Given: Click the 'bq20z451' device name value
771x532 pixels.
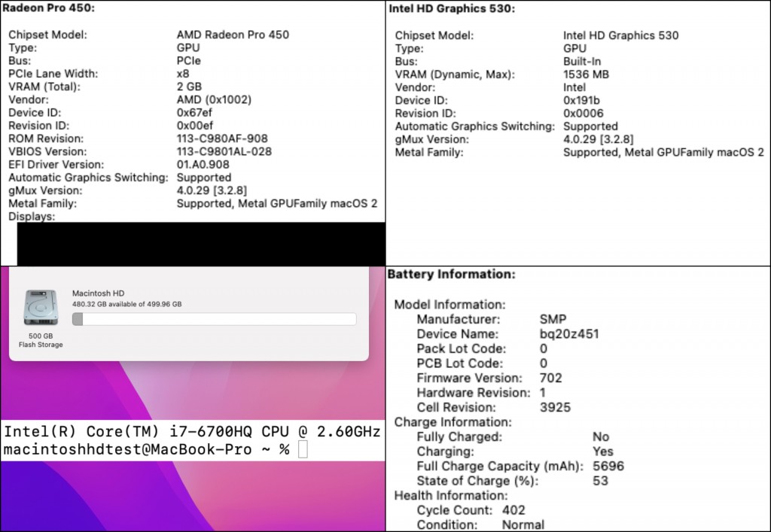Looking at the screenshot, I should [569, 334].
